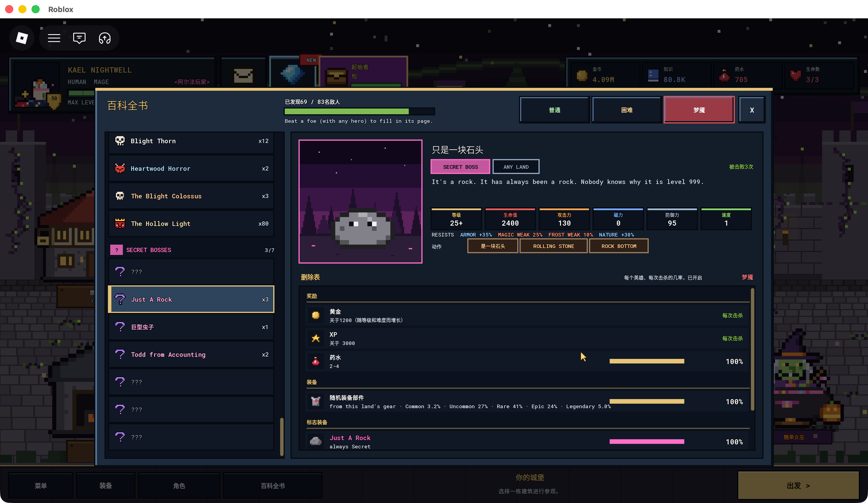This screenshot has height=503, width=868.
Task: Click the Blight Thorn skull icon
Action: pos(120,141)
